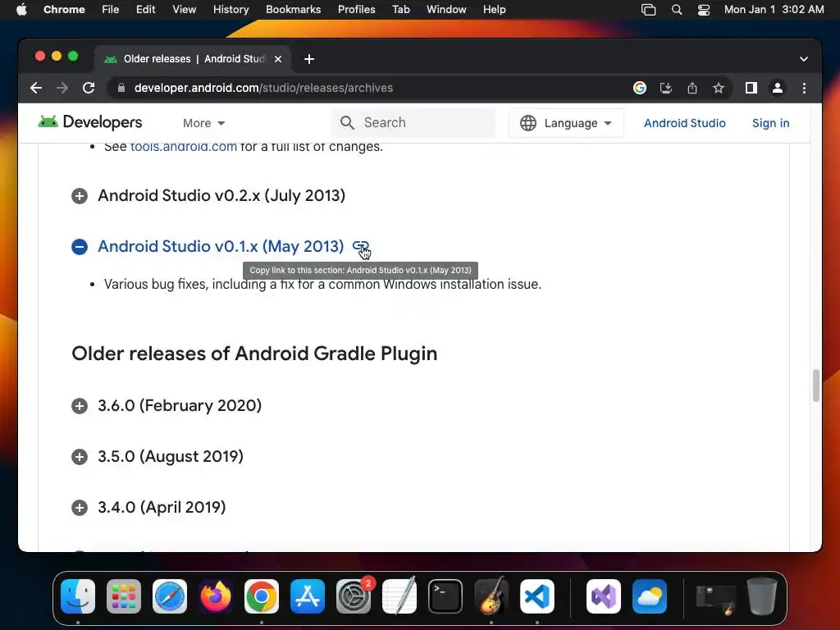840x630 pixels.
Task: Open Chrome three-dot menu
Action: [x=804, y=88]
